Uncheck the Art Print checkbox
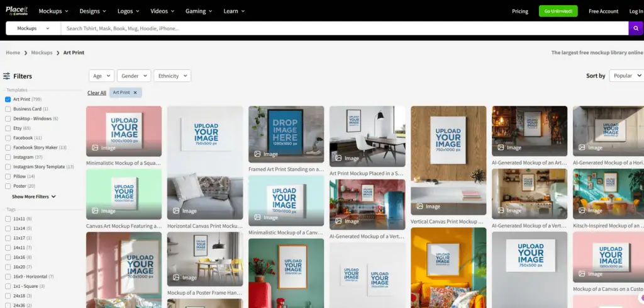 (x=8, y=100)
